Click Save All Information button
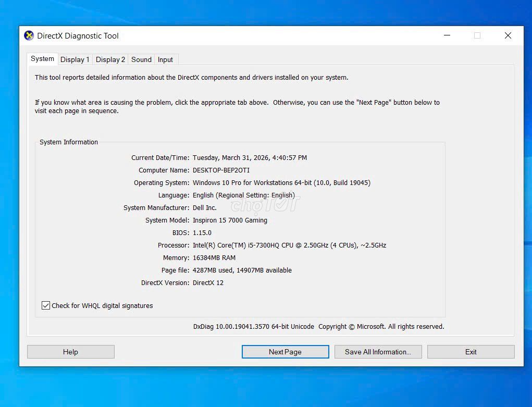This screenshot has height=407, width=532. point(378,352)
